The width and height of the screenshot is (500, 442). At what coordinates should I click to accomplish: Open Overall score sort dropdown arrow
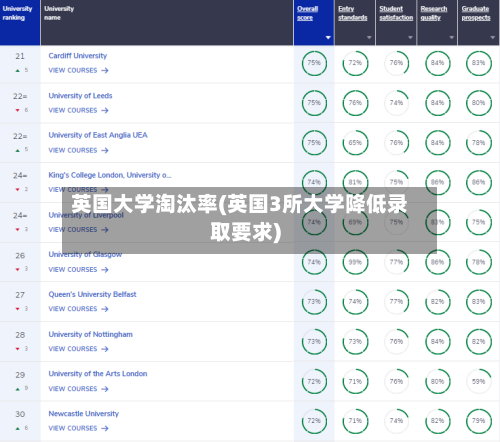(328, 38)
